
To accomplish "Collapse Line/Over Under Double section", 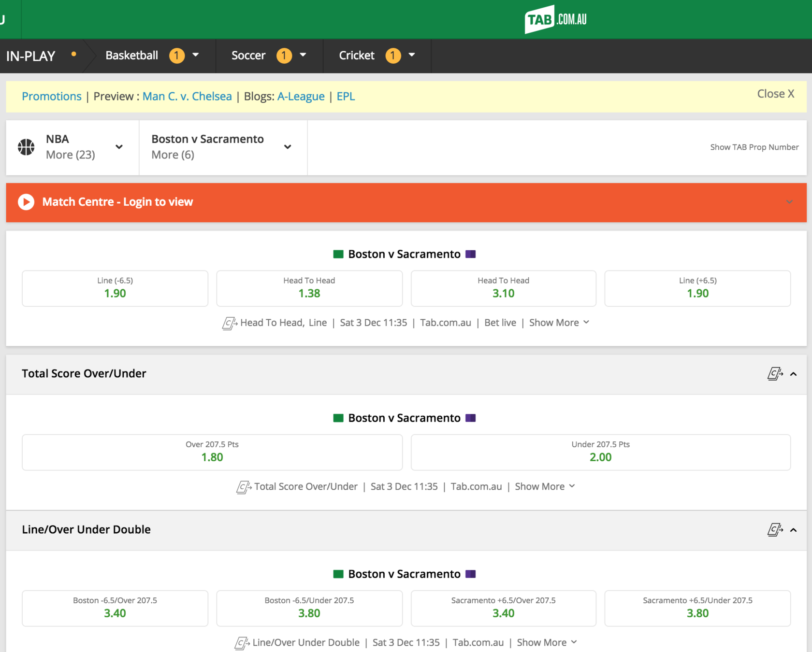I will 793,530.
